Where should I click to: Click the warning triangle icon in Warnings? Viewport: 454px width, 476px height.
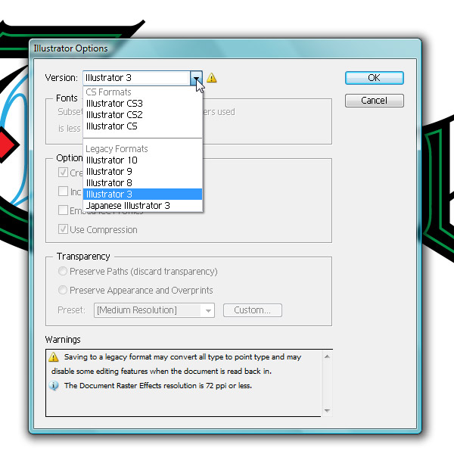pos(54,357)
